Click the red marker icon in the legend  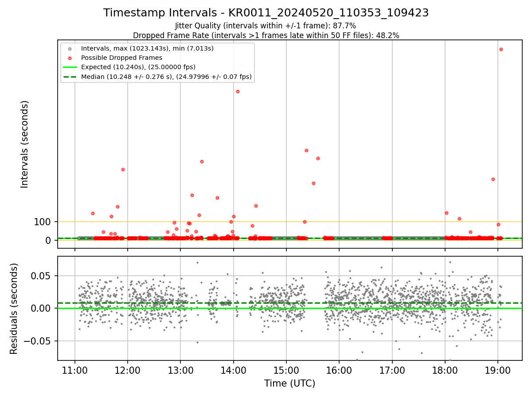coord(70,58)
